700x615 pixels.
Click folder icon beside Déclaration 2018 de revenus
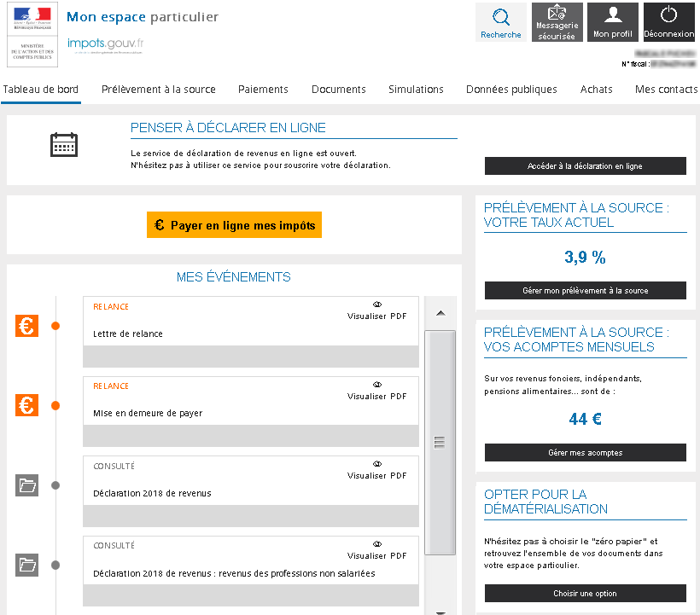tap(27, 485)
